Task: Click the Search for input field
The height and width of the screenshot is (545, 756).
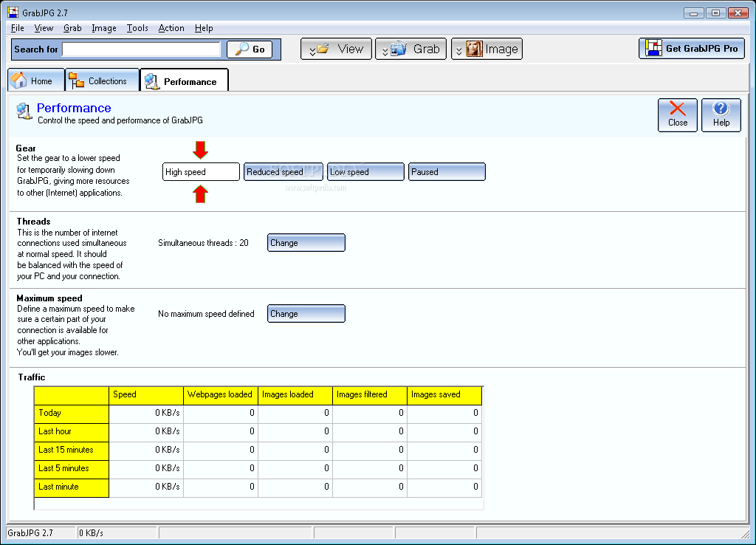Action: (141, 49)
